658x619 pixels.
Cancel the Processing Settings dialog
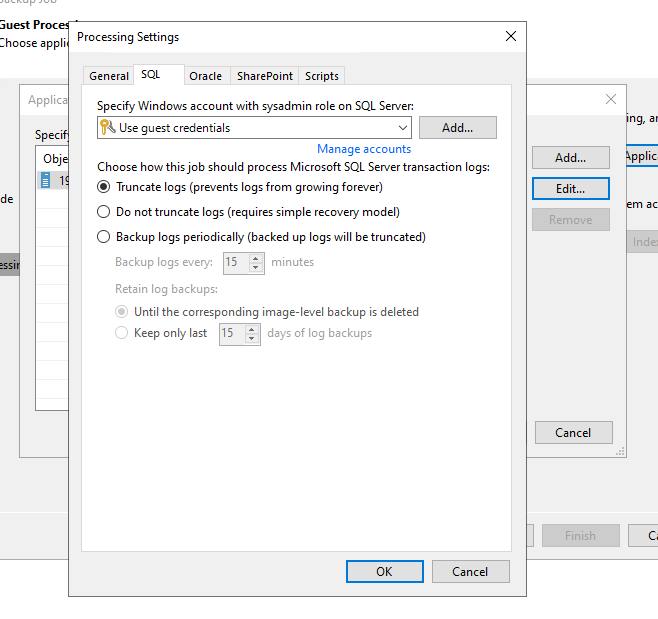click(470, 572)
